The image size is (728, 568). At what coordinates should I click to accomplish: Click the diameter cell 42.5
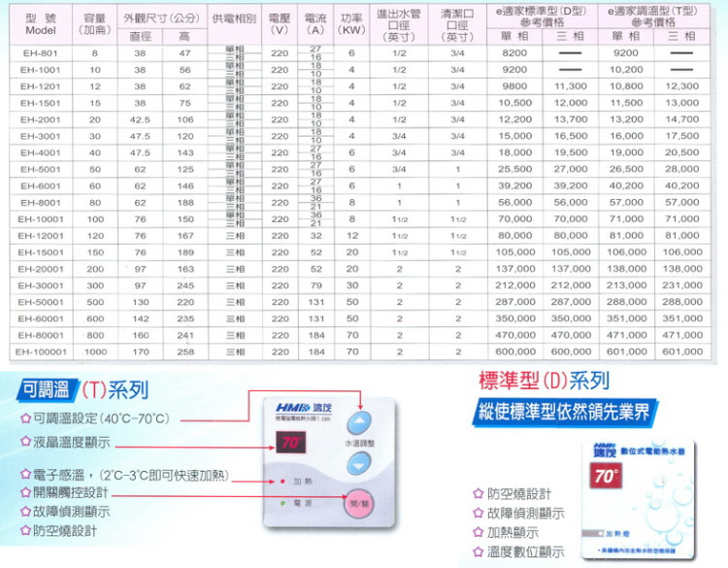[140, 119]
